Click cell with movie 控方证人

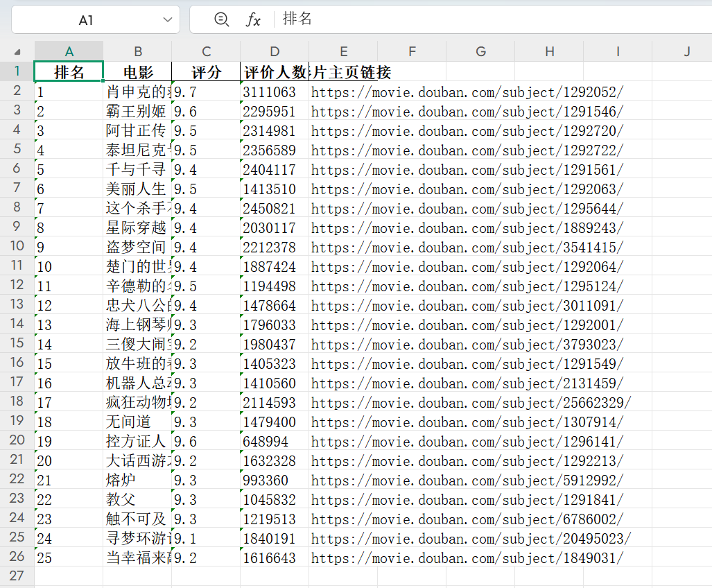click(137, 441)
